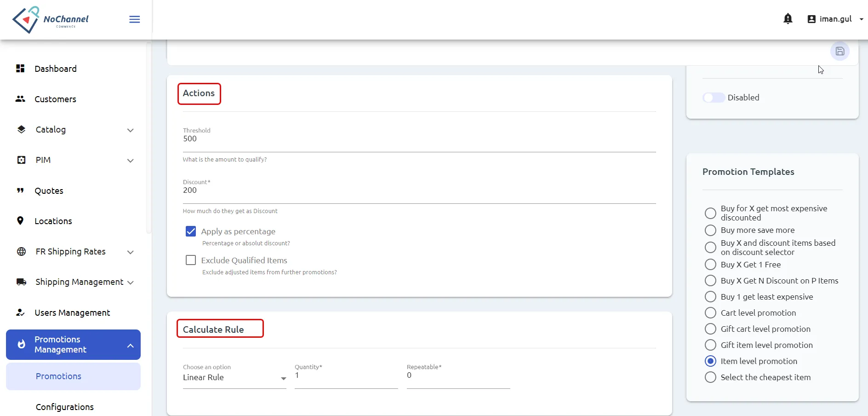Check Exclude Qualified Items checkbox

(x=191, y=260)
